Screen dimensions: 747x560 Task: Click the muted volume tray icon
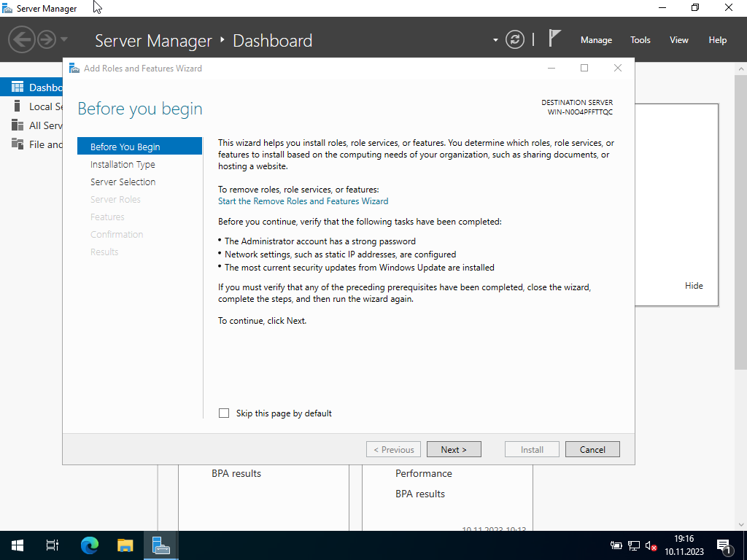pos(651,545)
